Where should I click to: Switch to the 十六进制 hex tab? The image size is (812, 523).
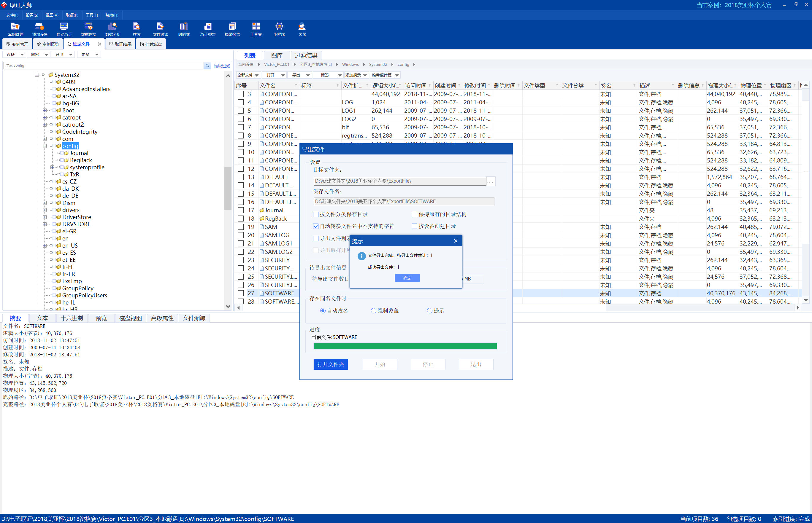(x=72, y=318)
